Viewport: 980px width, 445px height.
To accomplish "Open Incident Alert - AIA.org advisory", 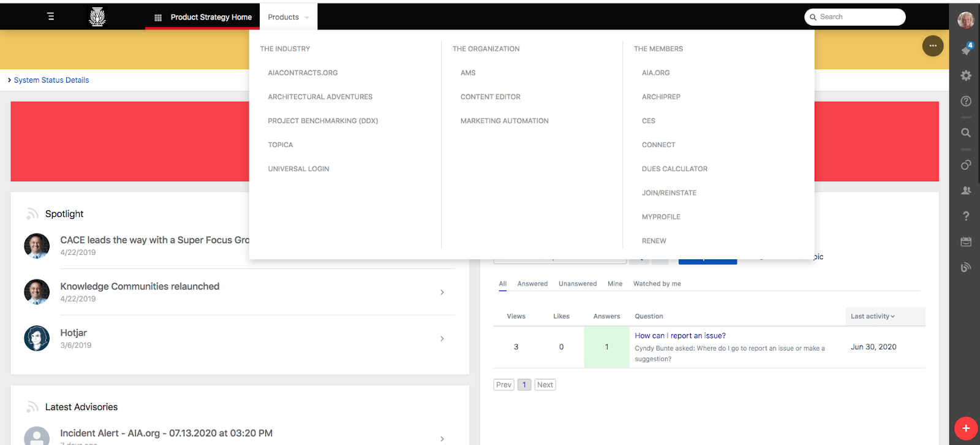I will pos(166,433).
